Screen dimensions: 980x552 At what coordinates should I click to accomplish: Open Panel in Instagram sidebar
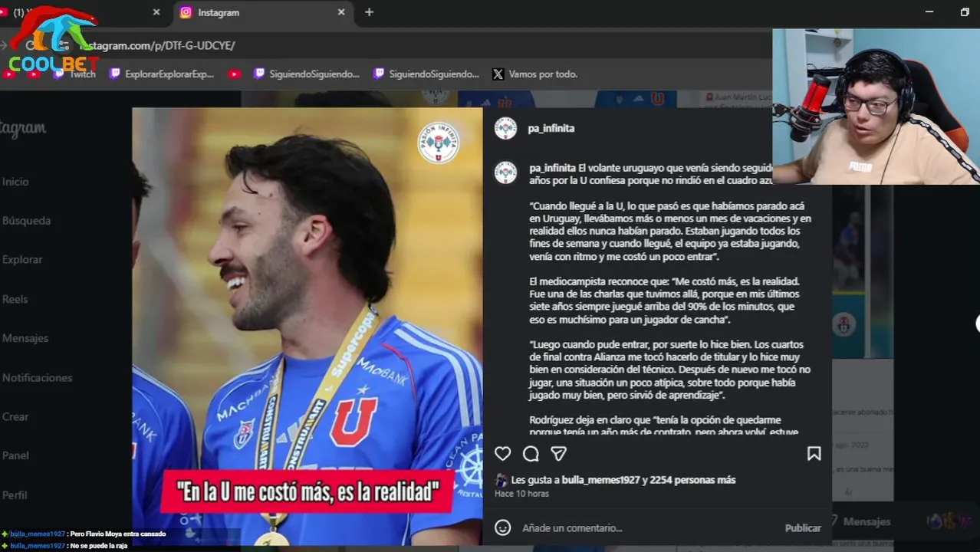15,455
